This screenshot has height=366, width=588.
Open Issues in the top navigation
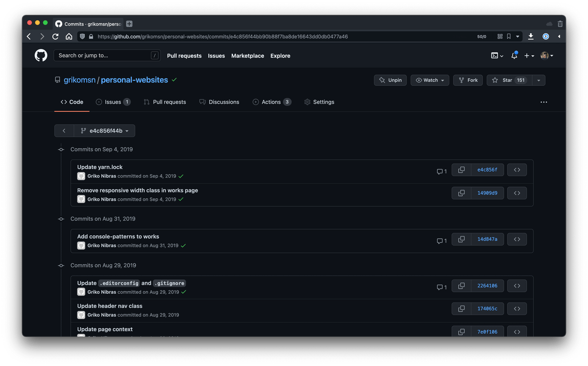pos(216,56)
